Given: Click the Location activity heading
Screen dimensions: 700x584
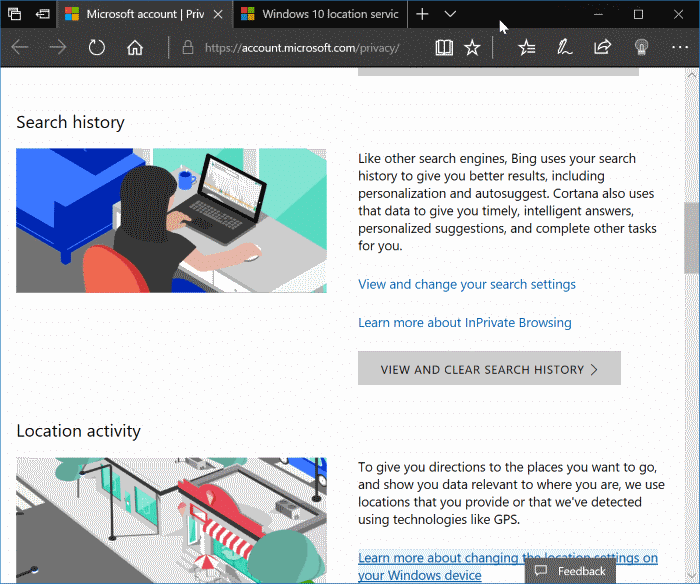Looking at the screenshot, I should pos(79,431).
